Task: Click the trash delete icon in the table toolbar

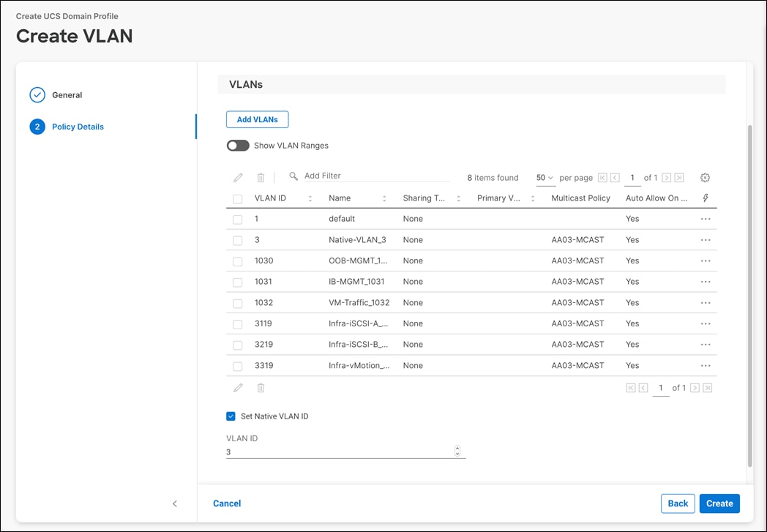Action: 260,176
